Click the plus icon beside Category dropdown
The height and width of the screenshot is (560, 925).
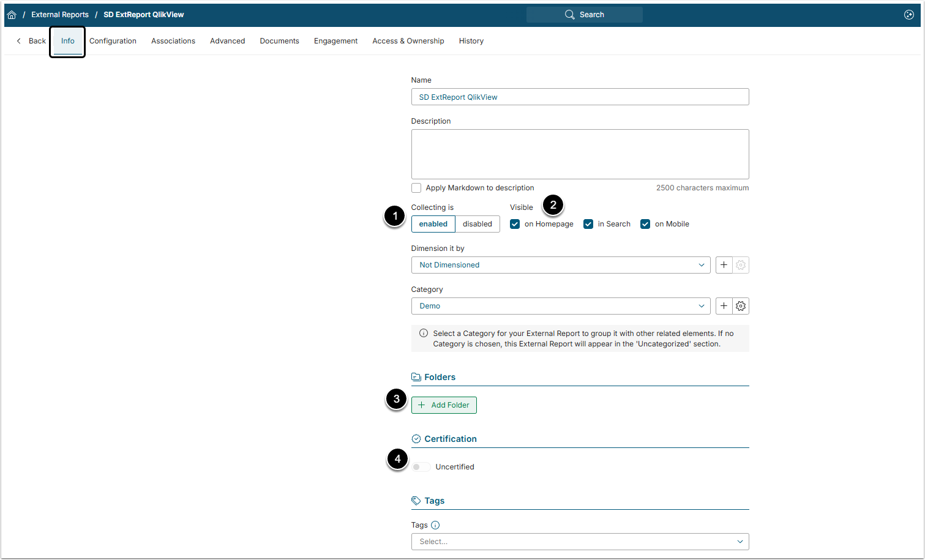724,306
